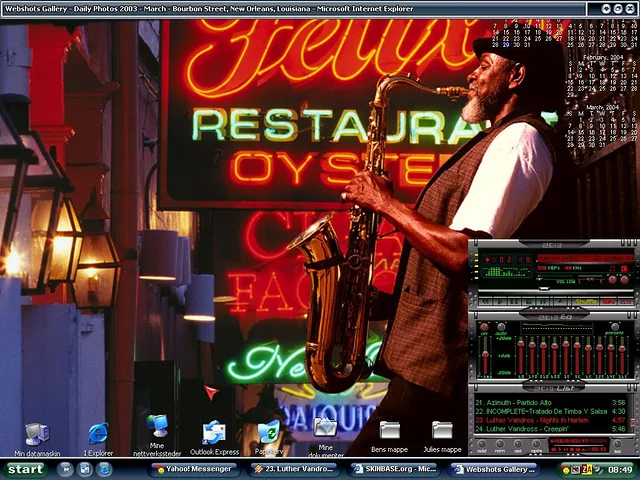Click the Winamp time display
Screen dimensions: 640x480
pos(507,260)
